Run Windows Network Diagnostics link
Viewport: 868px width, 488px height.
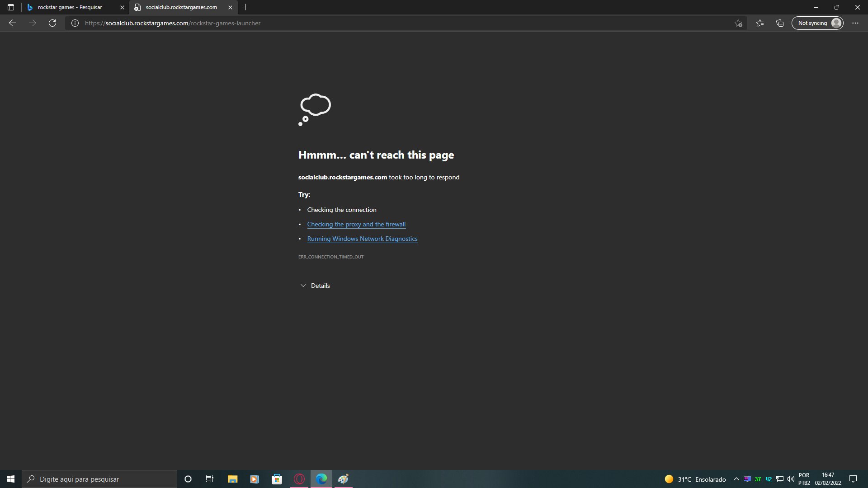[362, 239]
